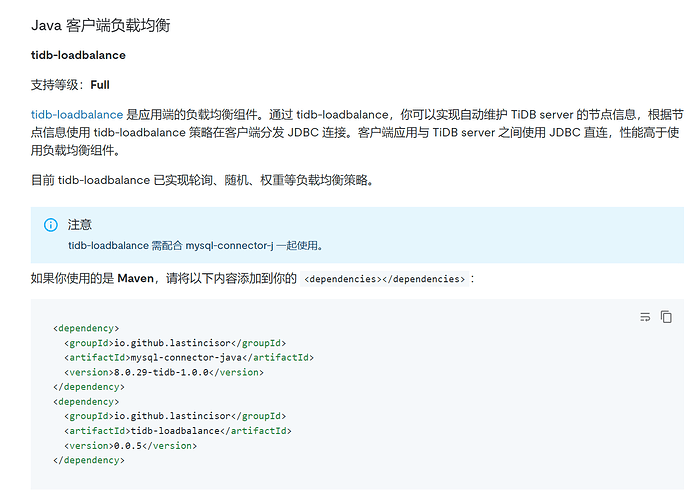Open the tidb-loadbalance hyperlink
The height and width of the screenshot is (497, 690).
pyautogui.click(x=77, y=115)
